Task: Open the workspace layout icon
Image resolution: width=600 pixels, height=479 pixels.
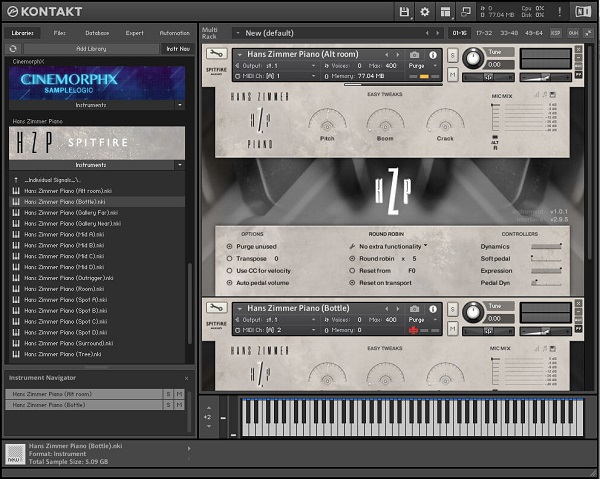Action: click(445, 12)
